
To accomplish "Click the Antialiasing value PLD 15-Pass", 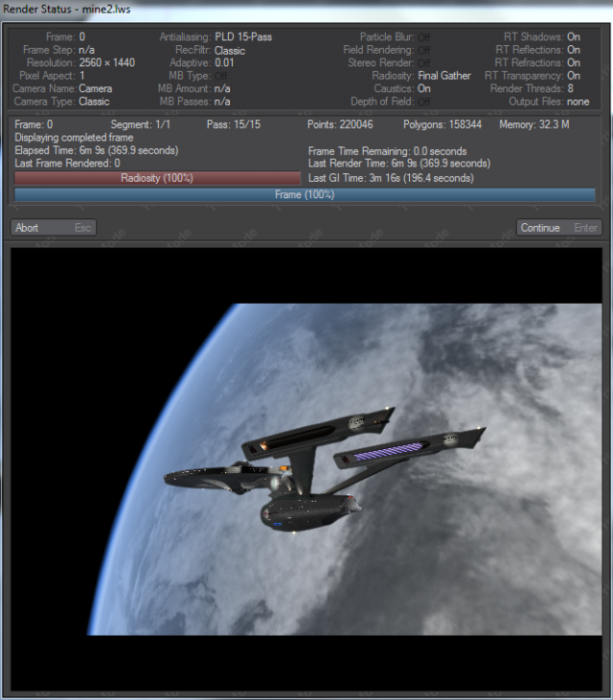I will 243,37.
